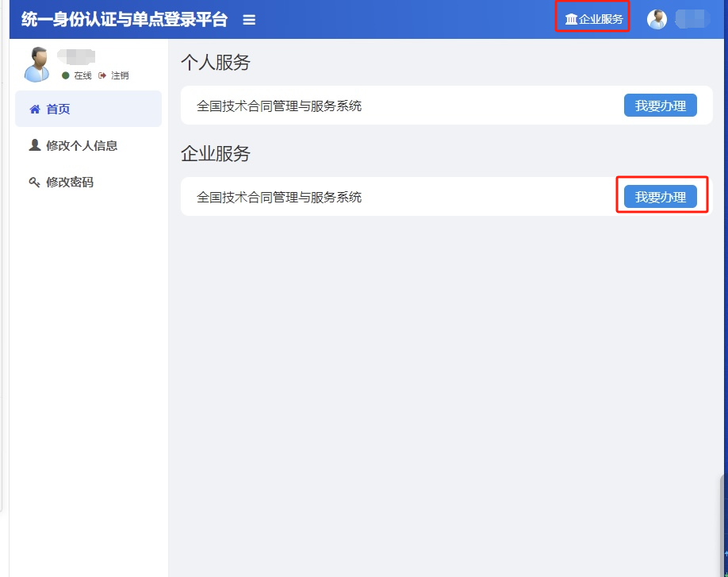
Task: Click the blurred username in the top-right header
Action: pos(693,19)
